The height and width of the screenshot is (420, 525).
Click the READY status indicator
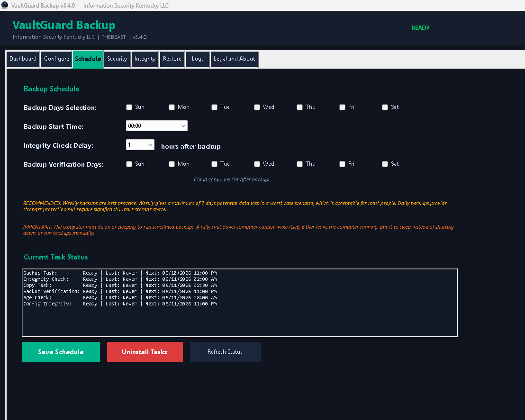click(x=420, y=28)
